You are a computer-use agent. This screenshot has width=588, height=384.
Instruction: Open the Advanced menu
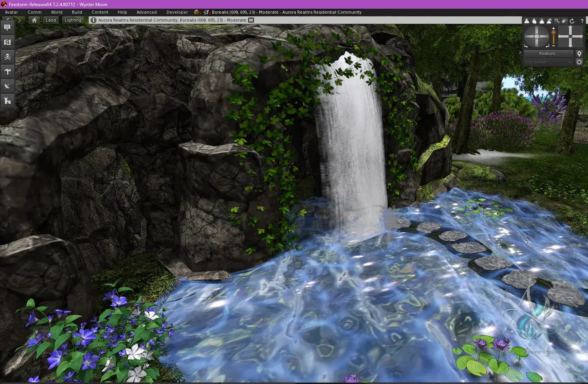(x=147, y=12)
